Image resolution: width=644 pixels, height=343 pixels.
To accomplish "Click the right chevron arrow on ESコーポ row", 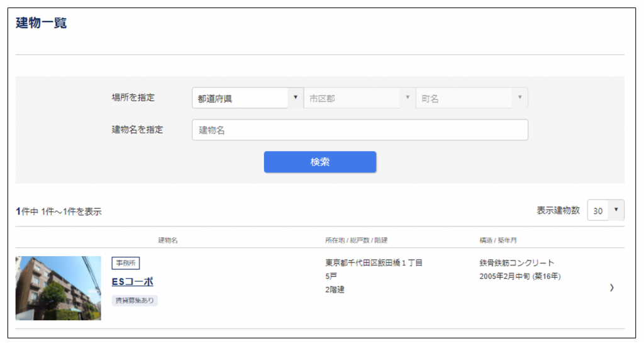I will click(612, 288).
